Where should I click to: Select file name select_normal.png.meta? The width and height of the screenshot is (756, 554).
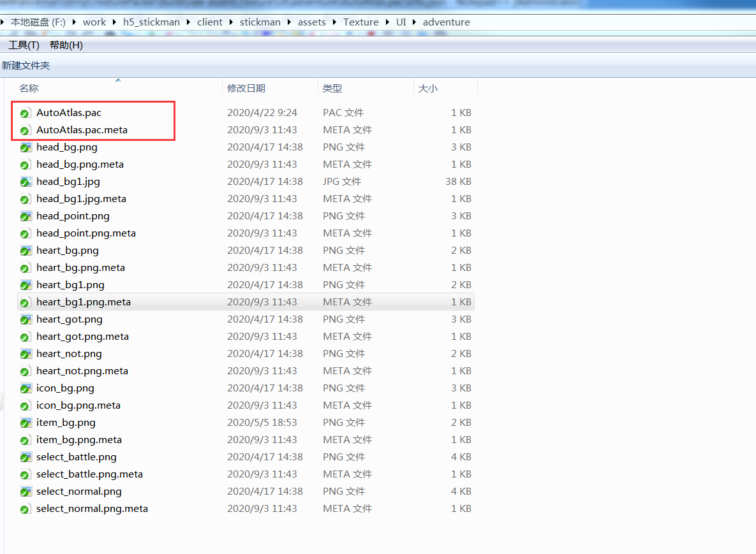point(92,509)
